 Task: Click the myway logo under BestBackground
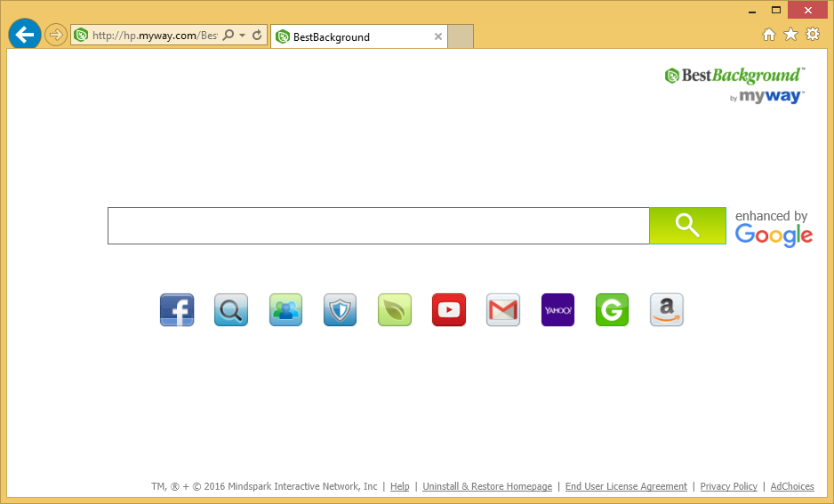[x=767, y=96]
